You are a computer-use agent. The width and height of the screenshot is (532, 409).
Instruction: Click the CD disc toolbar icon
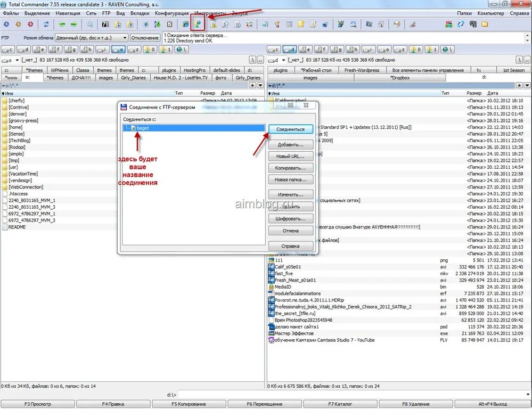pos(397,24)
